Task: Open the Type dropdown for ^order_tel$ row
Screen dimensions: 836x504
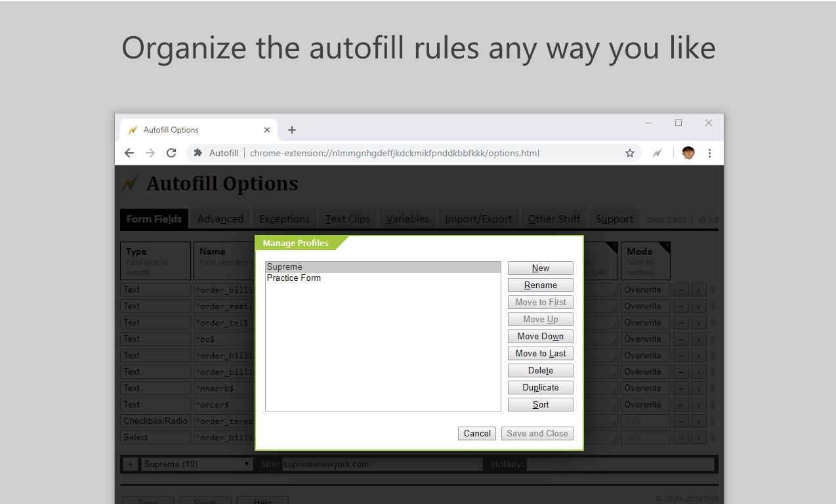Action: (x=156, y=323)
